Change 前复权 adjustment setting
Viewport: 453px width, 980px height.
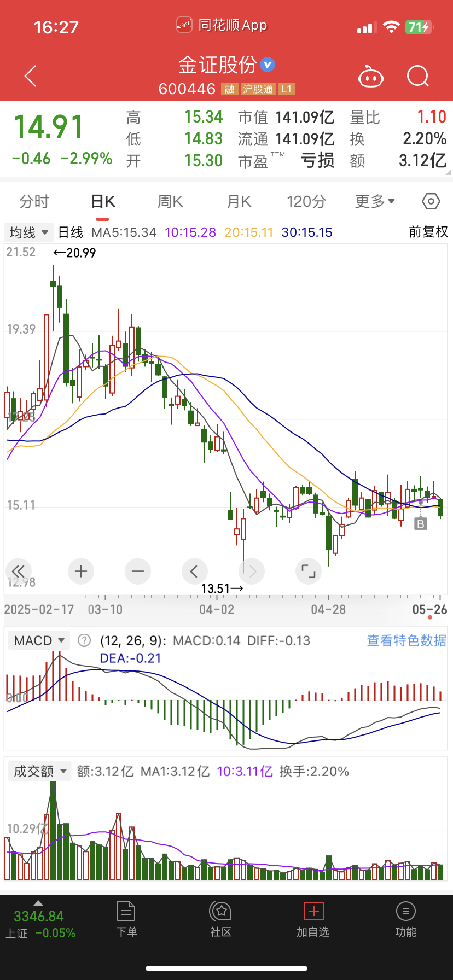428,232
